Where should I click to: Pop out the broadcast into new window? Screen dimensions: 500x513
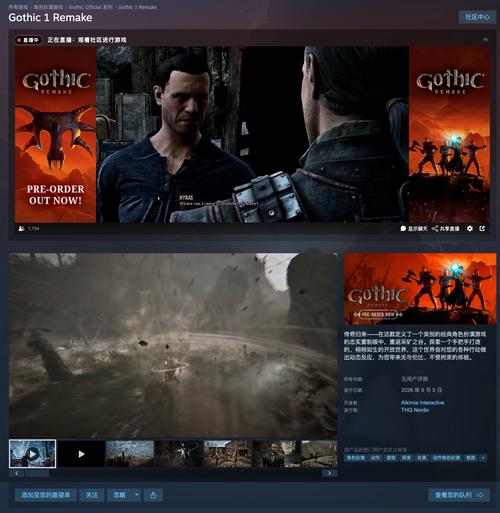(x=482, y=229)
